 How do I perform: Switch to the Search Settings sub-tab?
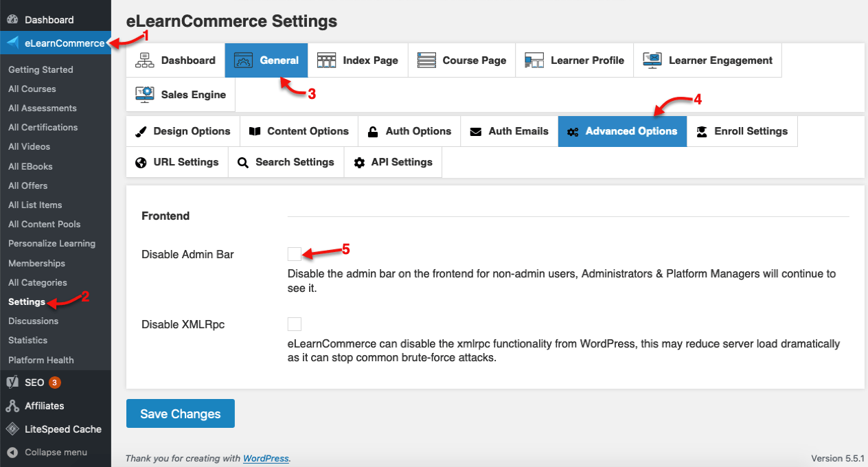click(x=286, y=163)
